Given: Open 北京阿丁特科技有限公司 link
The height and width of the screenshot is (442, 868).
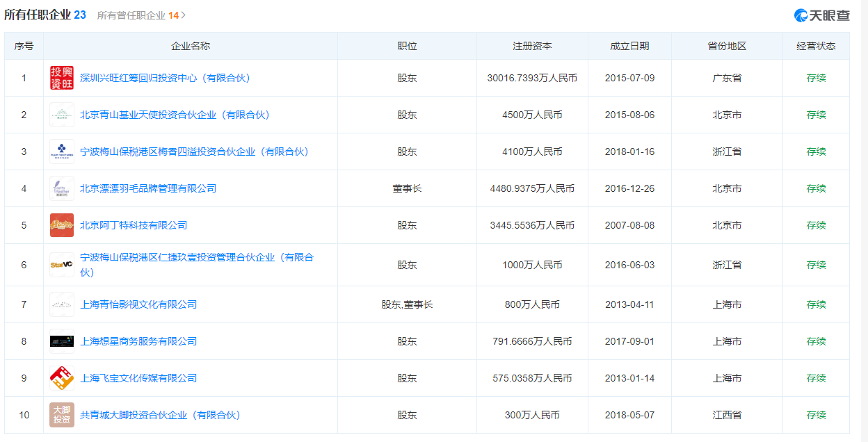Looking at the screenshot, I should [x=134, y=225].
